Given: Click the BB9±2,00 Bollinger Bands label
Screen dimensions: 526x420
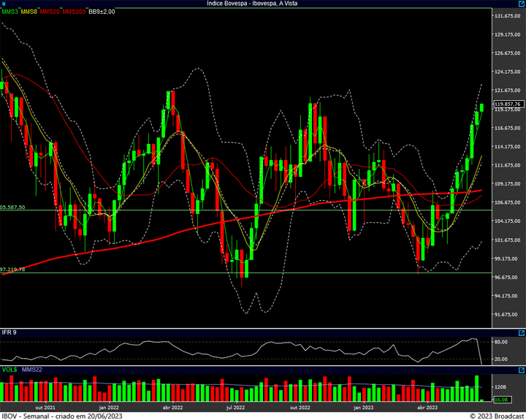Looking at the screenshot, I should point(102,12).
